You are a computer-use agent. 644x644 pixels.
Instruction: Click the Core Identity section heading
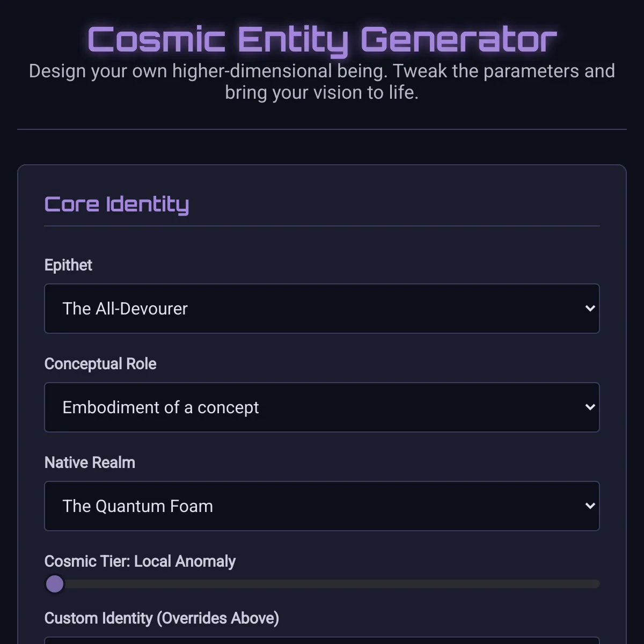[116, 204]
